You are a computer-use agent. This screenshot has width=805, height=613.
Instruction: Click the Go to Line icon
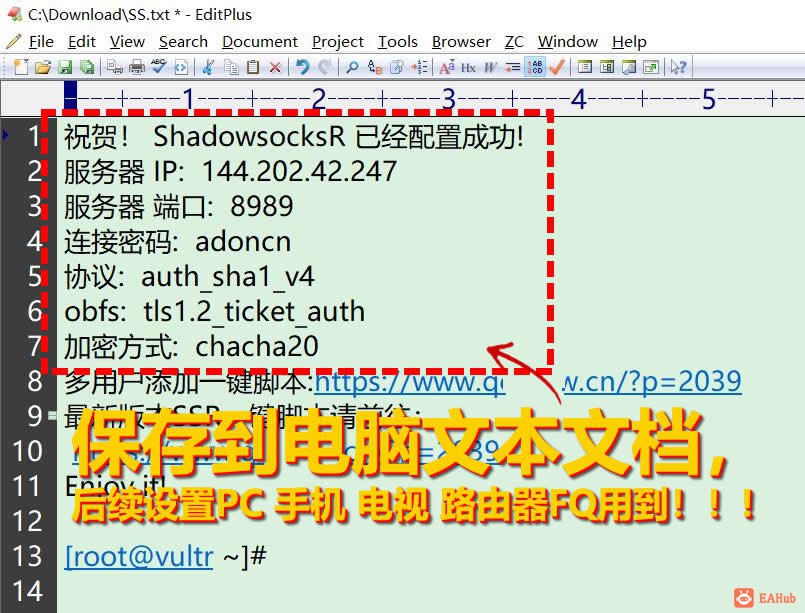pos(419,67)
